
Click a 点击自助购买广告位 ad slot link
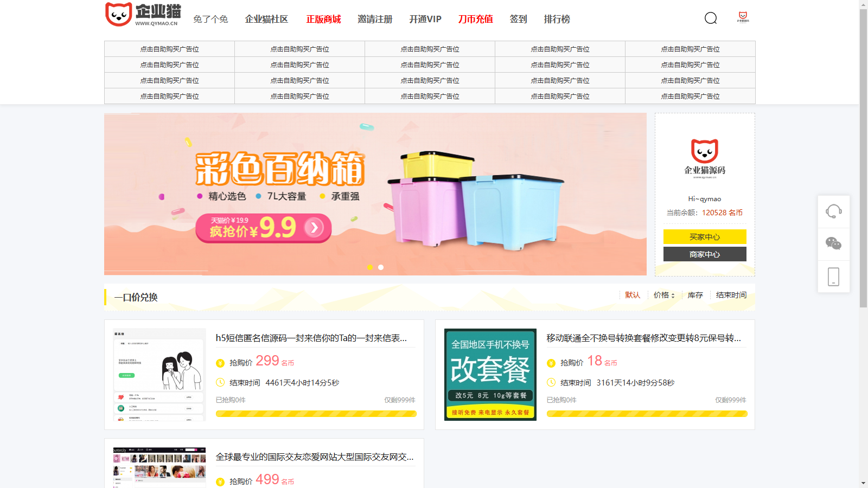pos(169,49)
